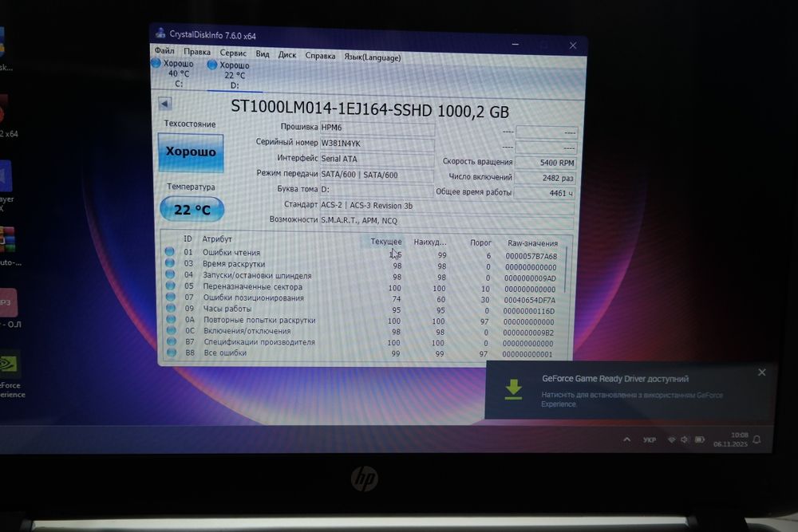
Task: Open the Правка menu
Action: [197, 52]
